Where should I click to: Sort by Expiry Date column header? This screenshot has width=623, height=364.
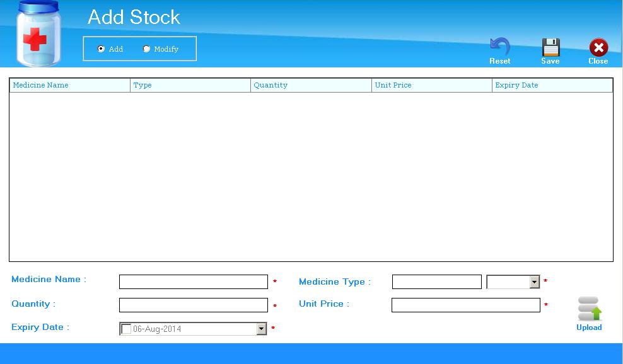pyautogui.click(x=552, y=86)
